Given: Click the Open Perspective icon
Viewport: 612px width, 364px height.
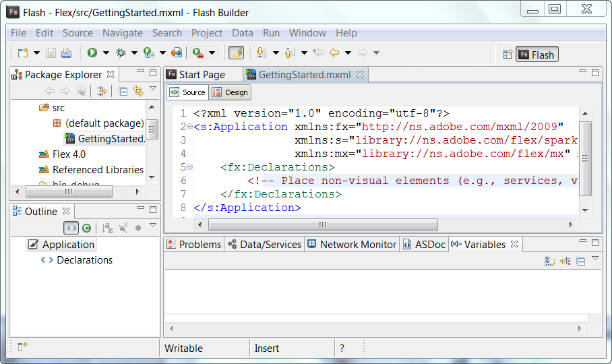Looking at the screenshot, I should point(508,54).
